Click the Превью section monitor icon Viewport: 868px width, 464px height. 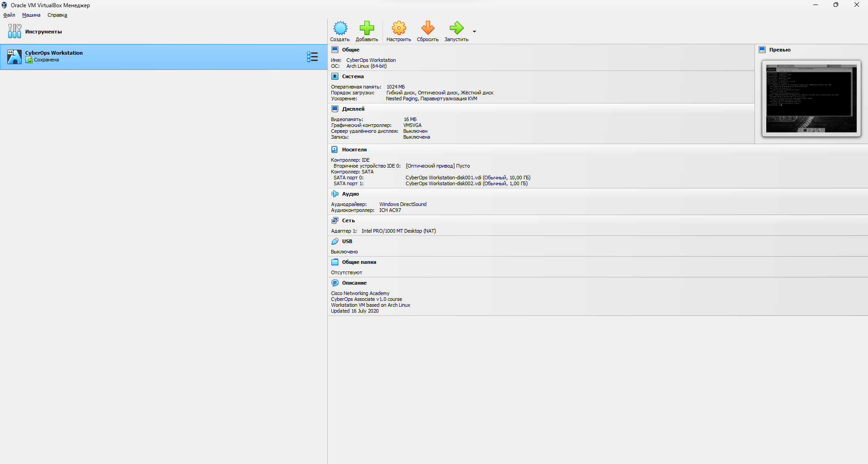click(762, 50)
